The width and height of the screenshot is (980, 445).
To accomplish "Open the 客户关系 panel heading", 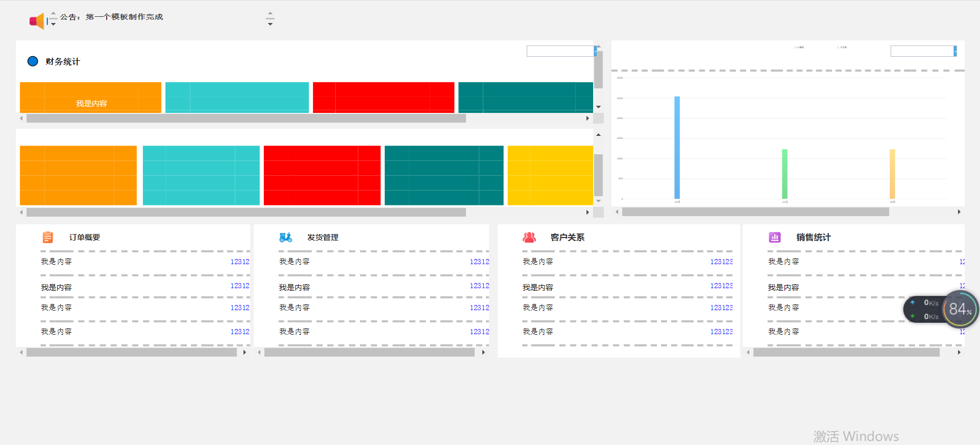I will coord(567,237).
